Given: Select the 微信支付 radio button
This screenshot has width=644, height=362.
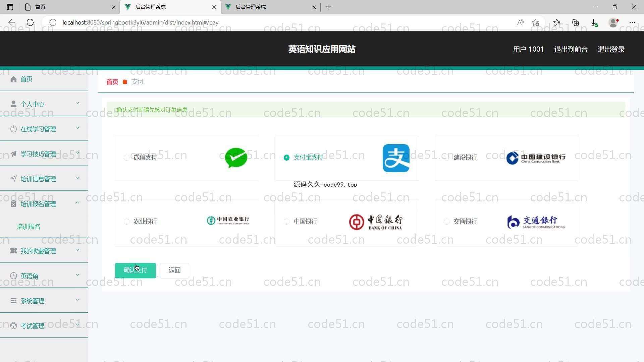Looking at the screenshot, I should point(126,158).
